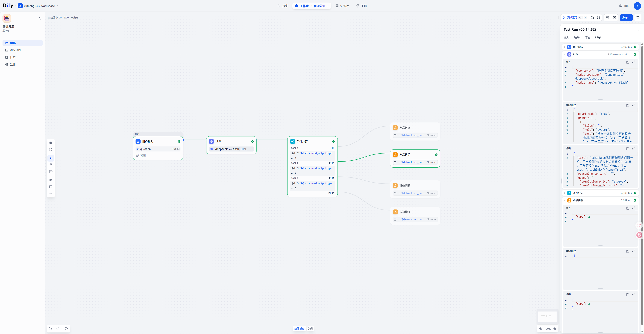Add a note with sticky note icon

click(x=51, y=150)
